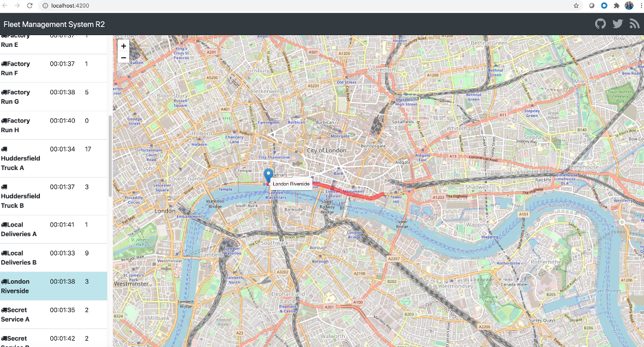Zoom in on the map
This screenshot has height=347, width=644.
(123, 46)
